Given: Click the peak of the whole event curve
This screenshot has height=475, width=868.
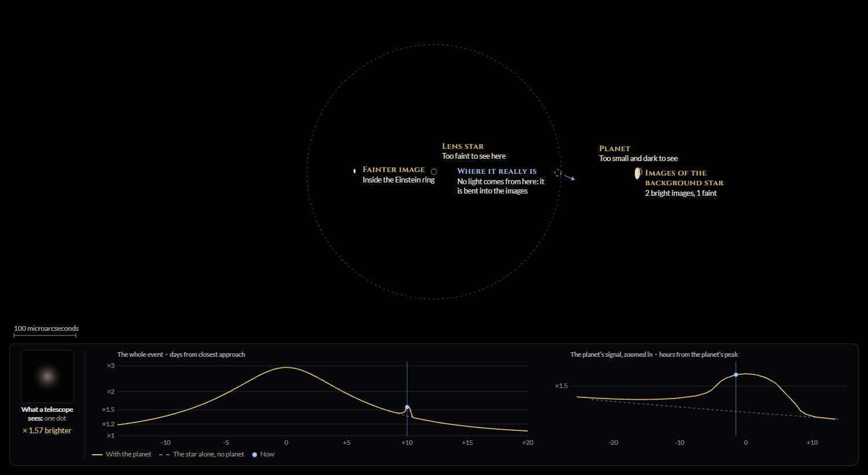Looking at the screenshot, I should point(286,367).
